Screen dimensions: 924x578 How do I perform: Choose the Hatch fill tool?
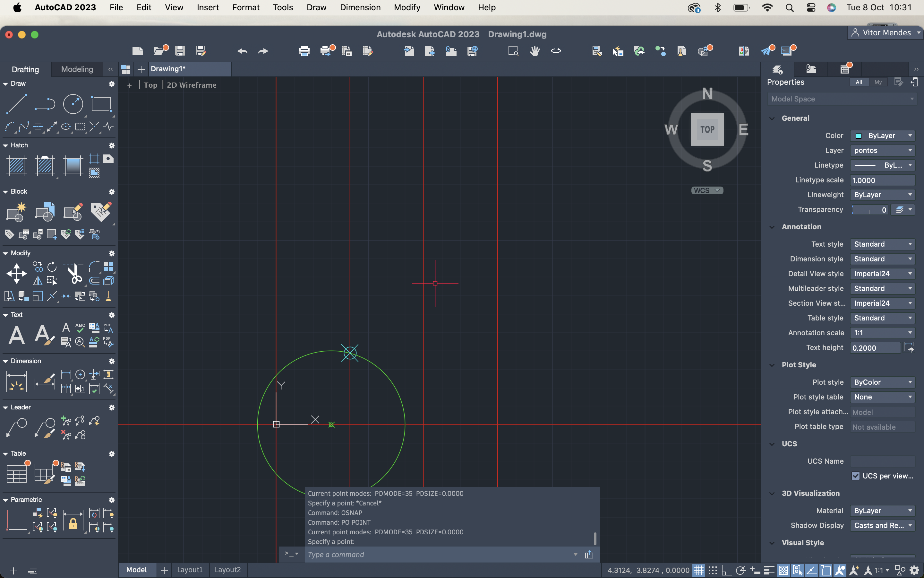click(x=17, y=165)
